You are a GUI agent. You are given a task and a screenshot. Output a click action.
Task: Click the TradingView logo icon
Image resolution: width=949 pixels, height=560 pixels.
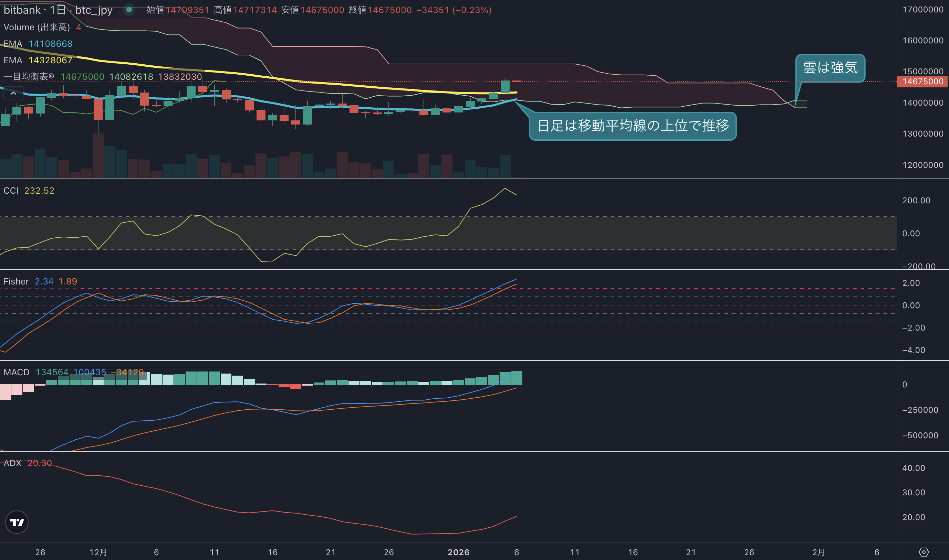(17, 522)
